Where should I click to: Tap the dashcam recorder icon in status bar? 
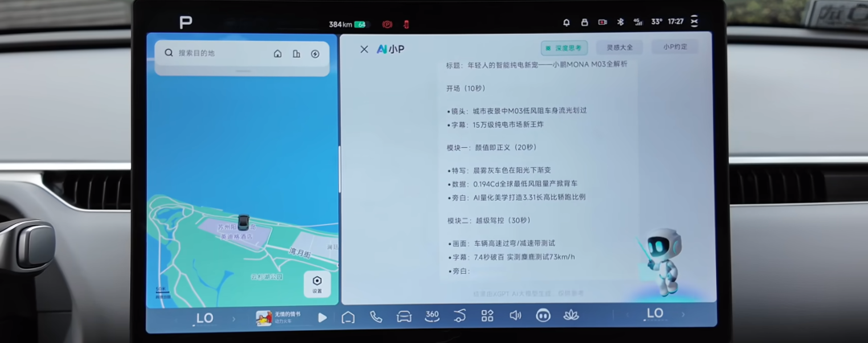point(602,22)
